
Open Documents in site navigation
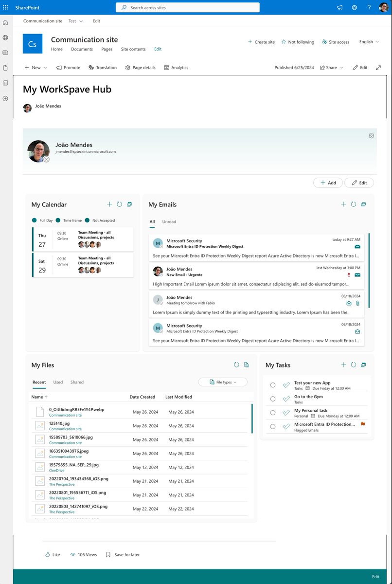point(82,49)
